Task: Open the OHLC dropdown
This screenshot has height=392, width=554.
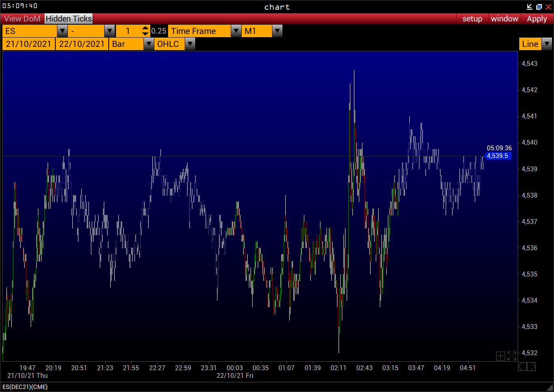Action: pyautogui.click(x=190, y=44)
